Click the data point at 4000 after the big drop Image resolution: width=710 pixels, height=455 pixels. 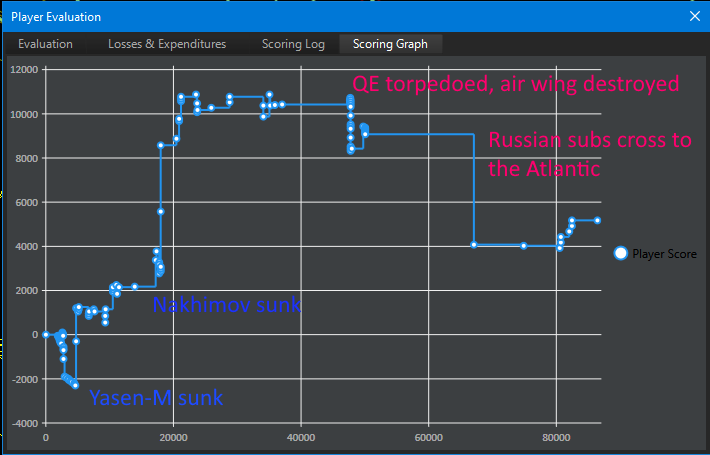[x=474, y=245]
